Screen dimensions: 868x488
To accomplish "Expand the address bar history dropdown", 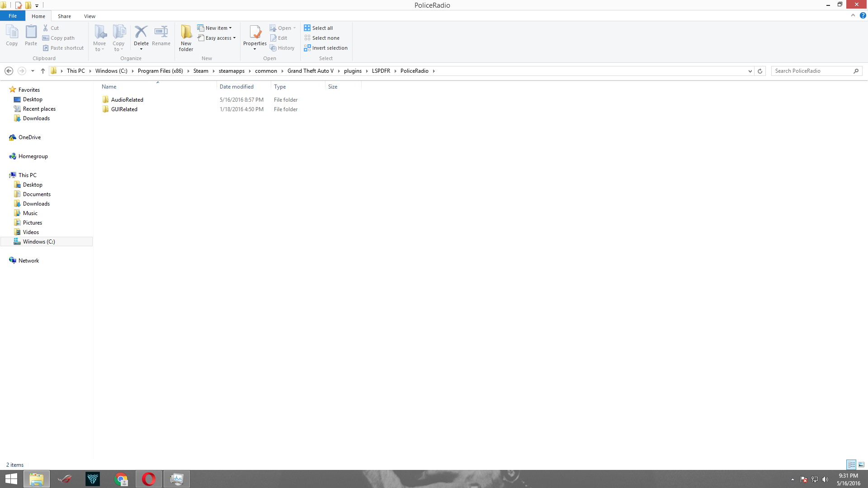I will tap(750, 71).
